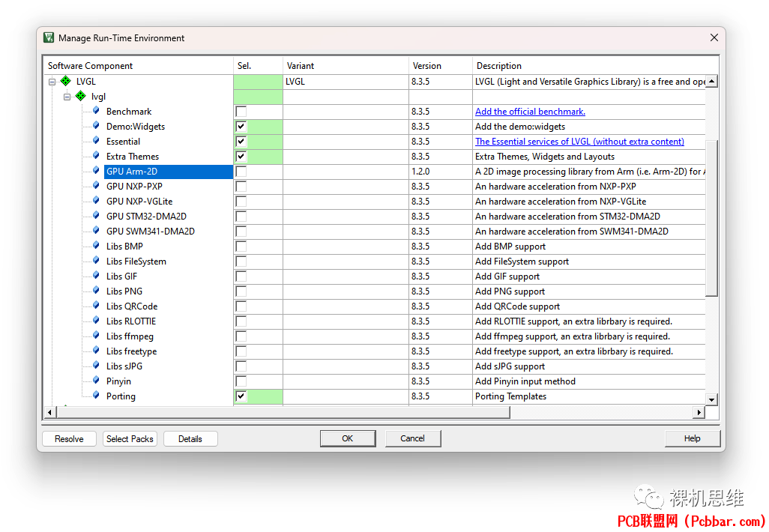Click the vertical scrollbar down arrow
The width and height of the screenshot is (769, 532).
click(711, 399)
